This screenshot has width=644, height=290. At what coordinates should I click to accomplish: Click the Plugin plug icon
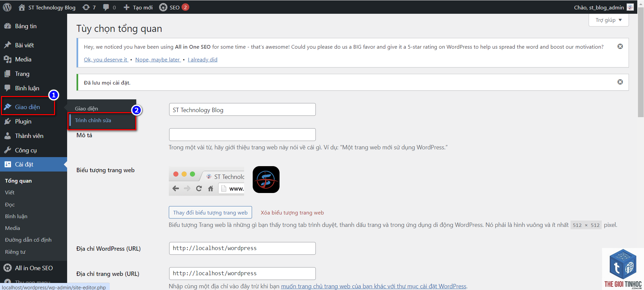[x=7, y=122]
